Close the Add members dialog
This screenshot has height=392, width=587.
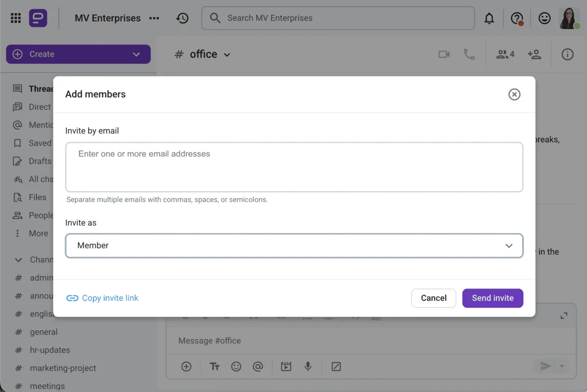(514, 94)
